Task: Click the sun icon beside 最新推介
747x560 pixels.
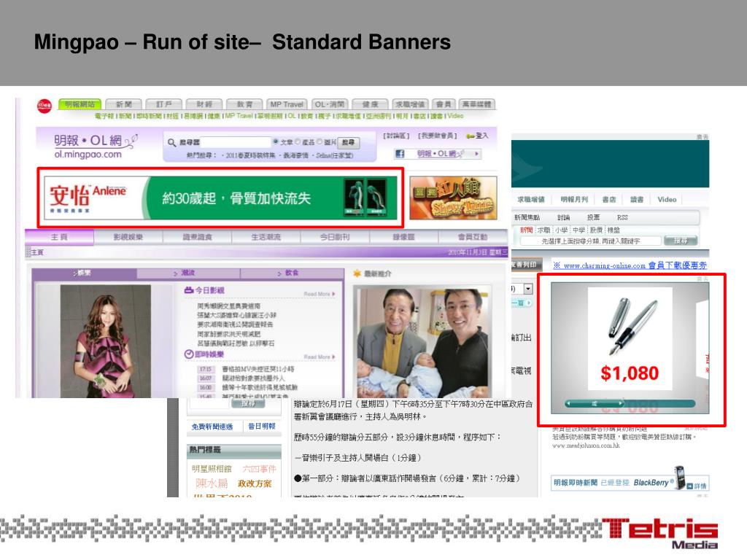Action: tap(357, 273)
